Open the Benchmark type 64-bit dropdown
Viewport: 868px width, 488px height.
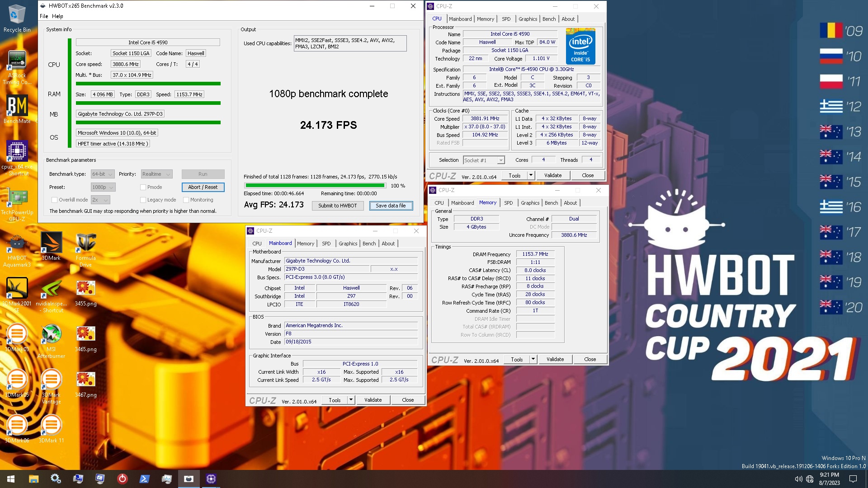103,174
